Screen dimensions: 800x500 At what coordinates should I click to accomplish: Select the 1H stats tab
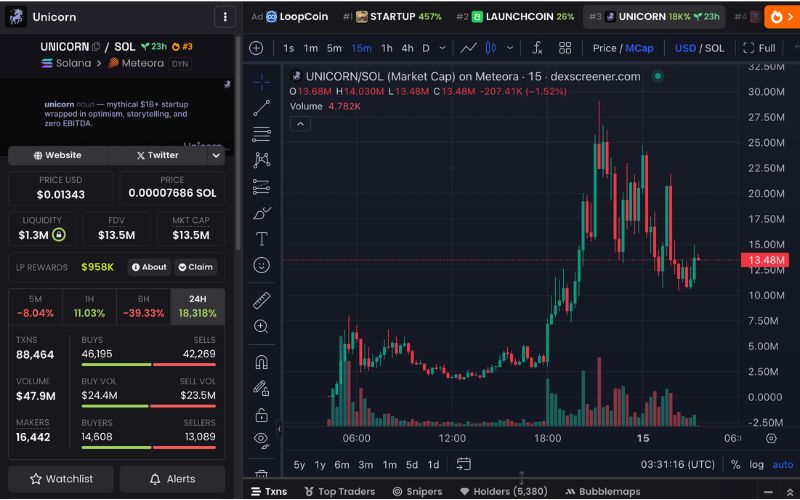pyautogui.click(x=89, y=307)
